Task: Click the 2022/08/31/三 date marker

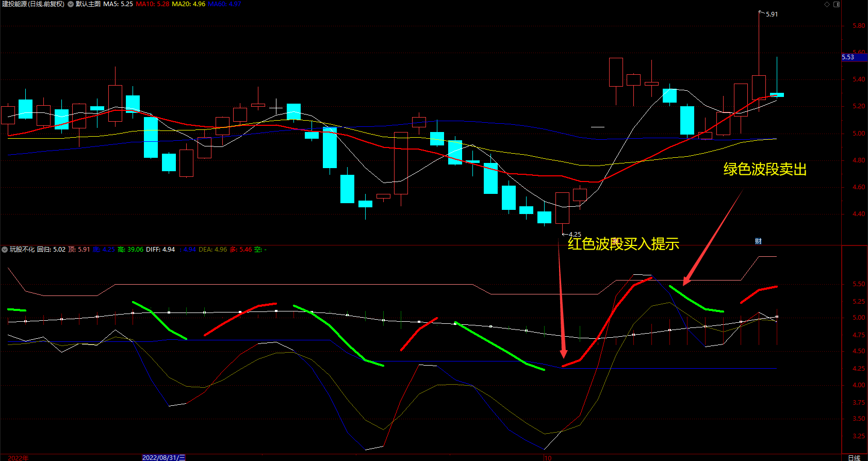Action: (163, 458)
